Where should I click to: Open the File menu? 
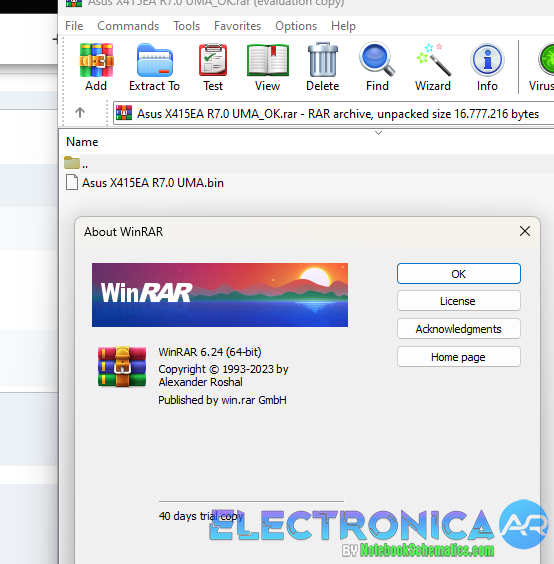tap(74, 26)
